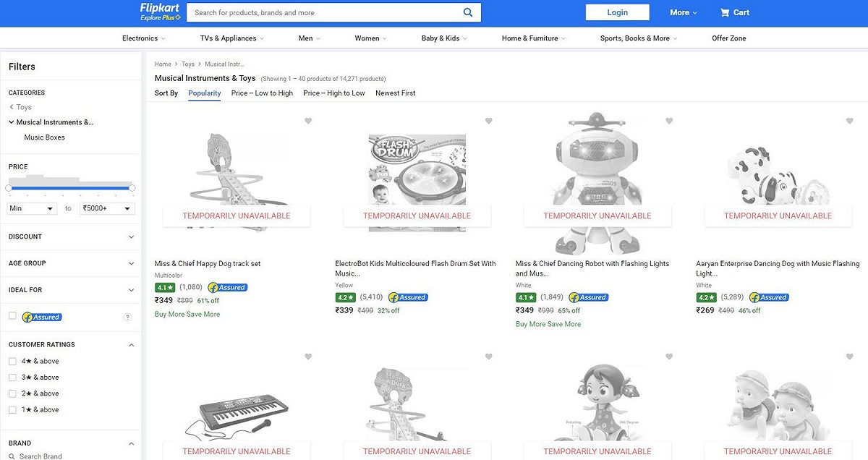Image resolution: width=868 pixels, height=460 pixels.
Task: Open TVs & Appliances menu
Action: 231,38
